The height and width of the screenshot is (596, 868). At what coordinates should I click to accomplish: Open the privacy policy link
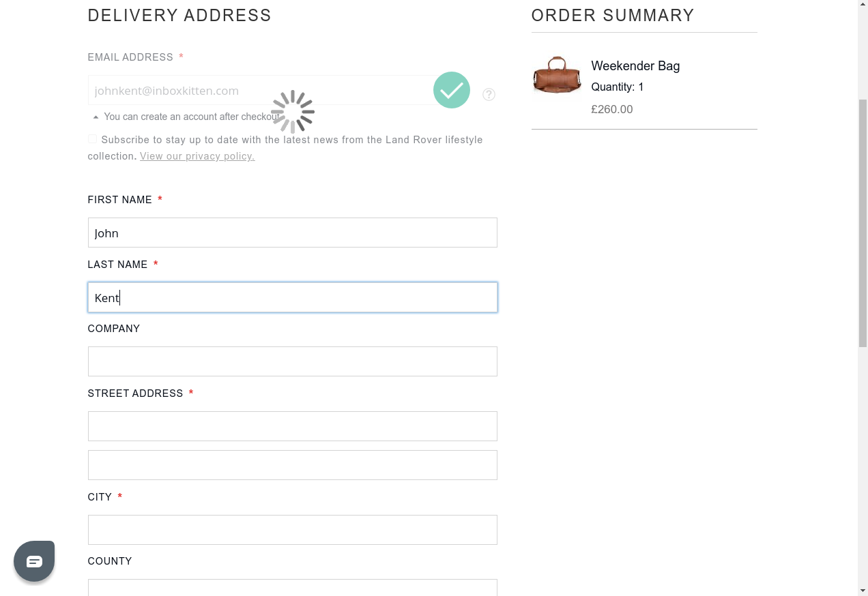[197, 156]
